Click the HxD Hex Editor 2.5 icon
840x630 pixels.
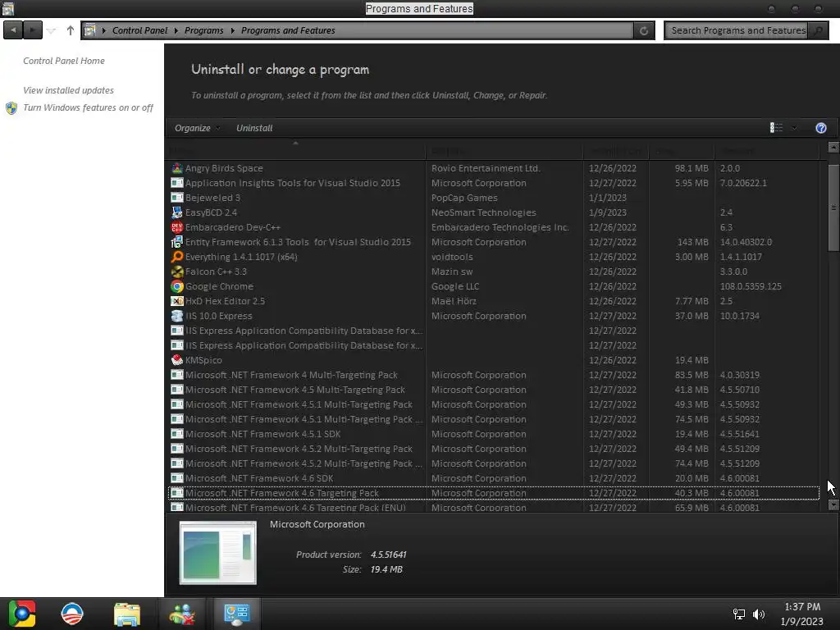point(177,301)
